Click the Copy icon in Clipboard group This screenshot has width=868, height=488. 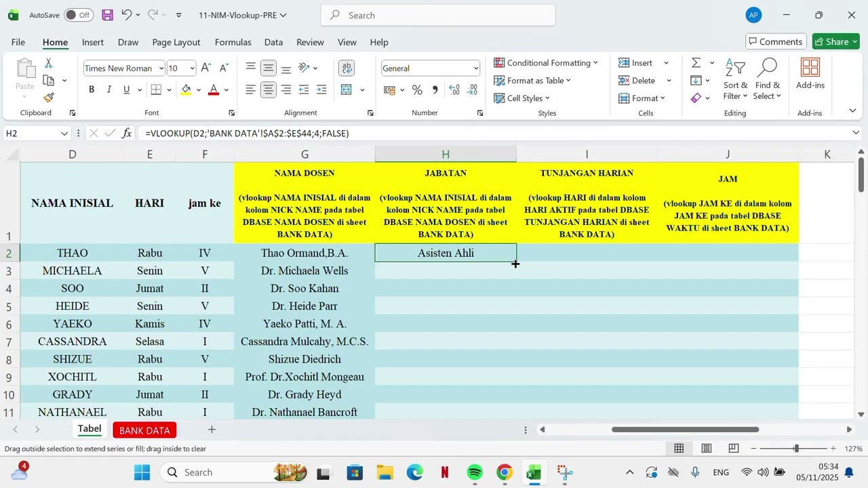(x=49, y=81)
